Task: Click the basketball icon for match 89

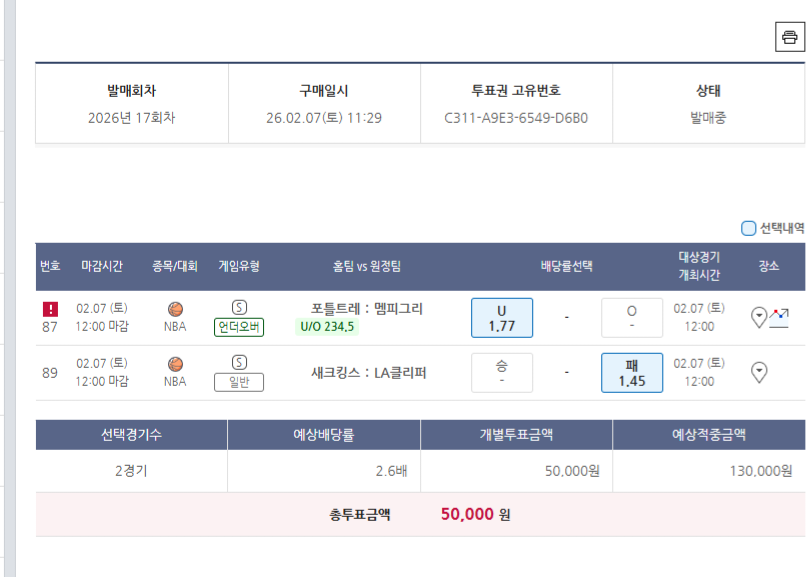Action: pyautogui.click(x=175, y=364)
